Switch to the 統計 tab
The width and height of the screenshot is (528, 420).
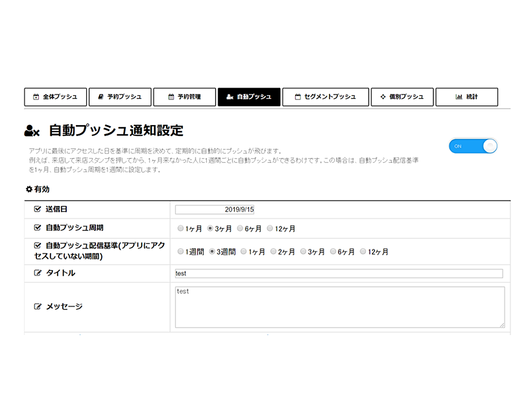point(467,97)
